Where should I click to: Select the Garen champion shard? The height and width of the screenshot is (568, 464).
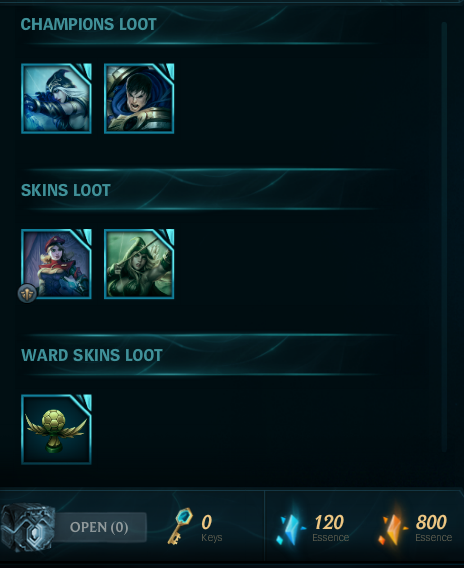139,99
